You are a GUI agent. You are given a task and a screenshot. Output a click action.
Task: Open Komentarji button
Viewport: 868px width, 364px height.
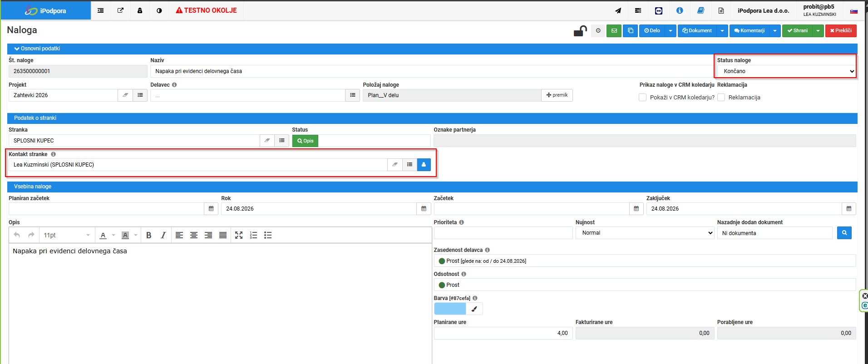tap(750, 31)
